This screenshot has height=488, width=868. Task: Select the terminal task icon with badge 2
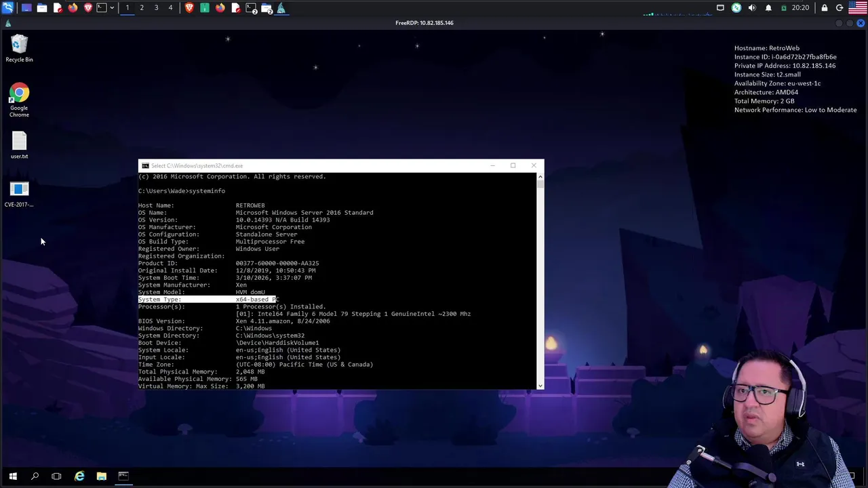coord(251,8)
